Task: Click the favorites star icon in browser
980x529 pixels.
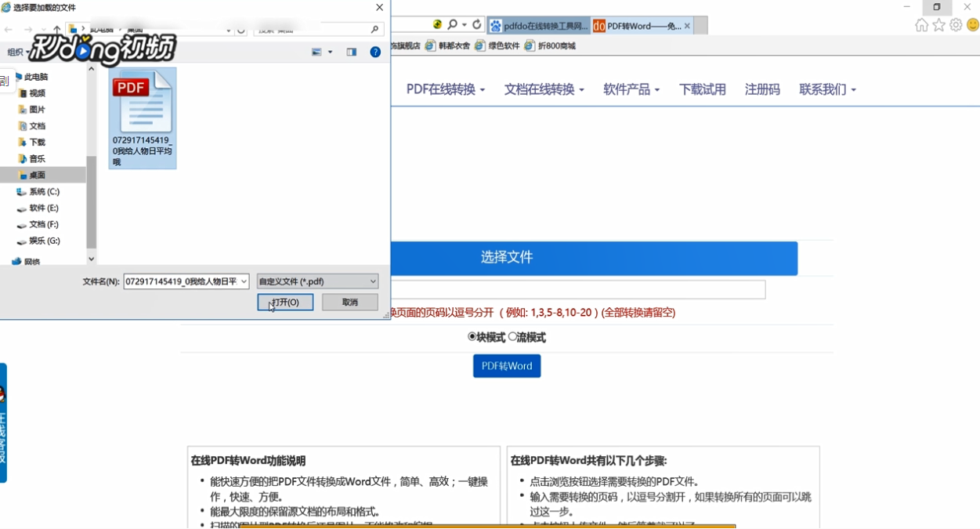Action: click(938, 24)
